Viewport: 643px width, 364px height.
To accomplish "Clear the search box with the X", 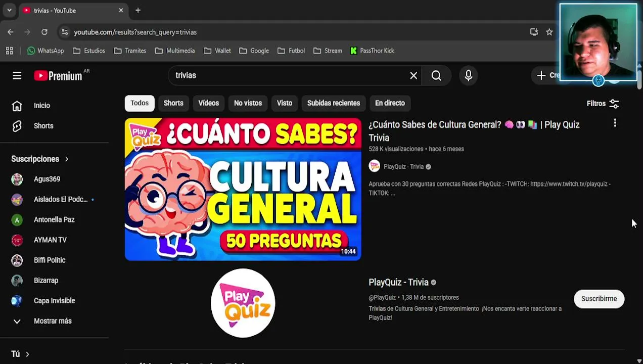I will click(414, 75).
